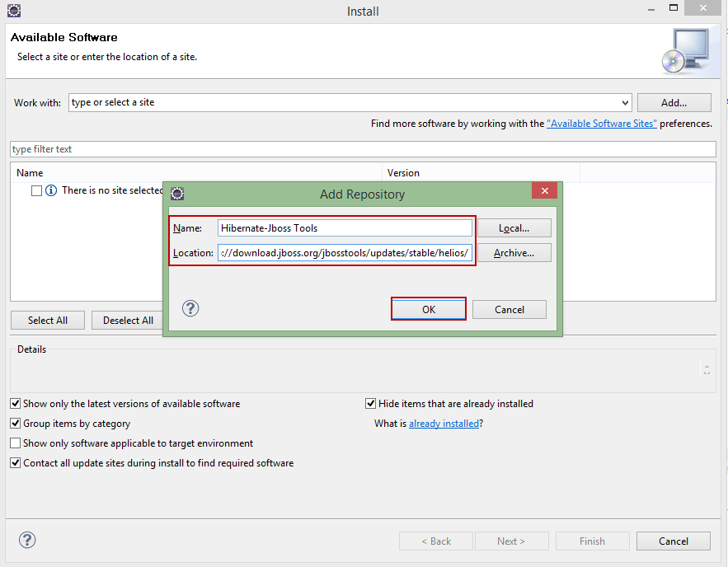728x567 pixels.
Task: Click the Add Repository dialog title bar icon
Action: (x=176, y=193)
